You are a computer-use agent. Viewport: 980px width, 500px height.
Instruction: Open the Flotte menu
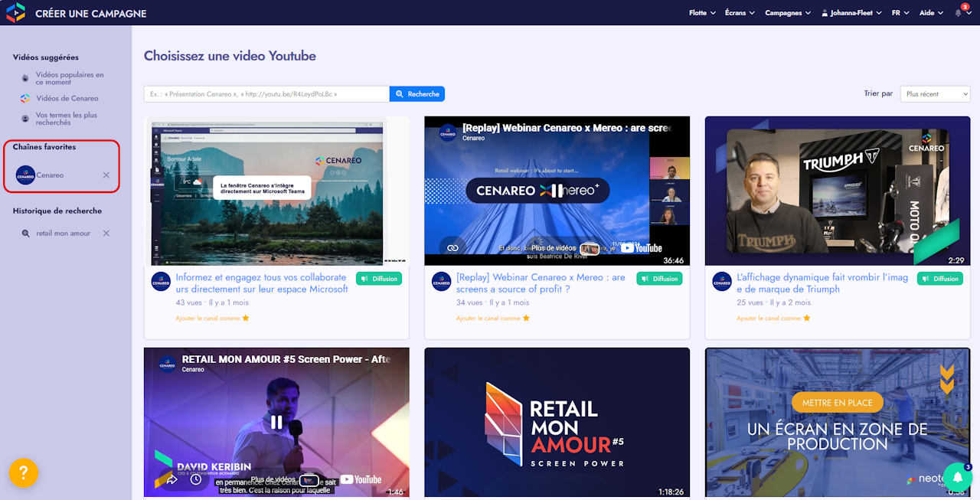click(x=702, y=13)
